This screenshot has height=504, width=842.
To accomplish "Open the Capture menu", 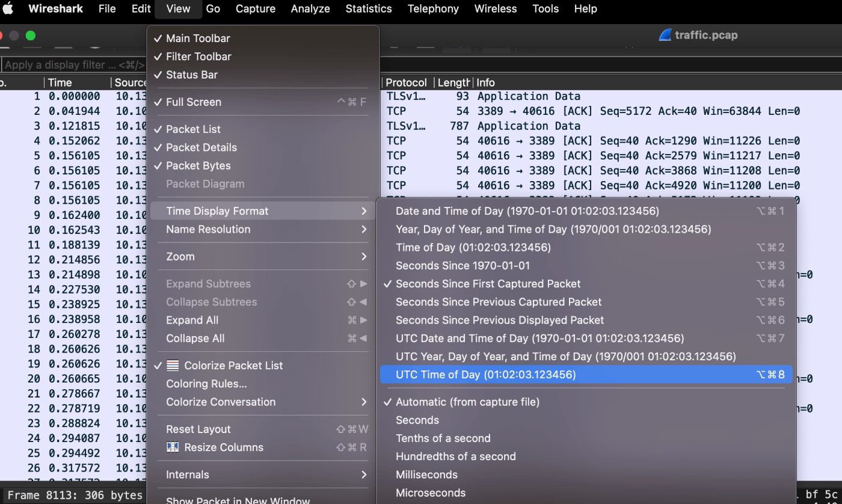I will point(256,8).
